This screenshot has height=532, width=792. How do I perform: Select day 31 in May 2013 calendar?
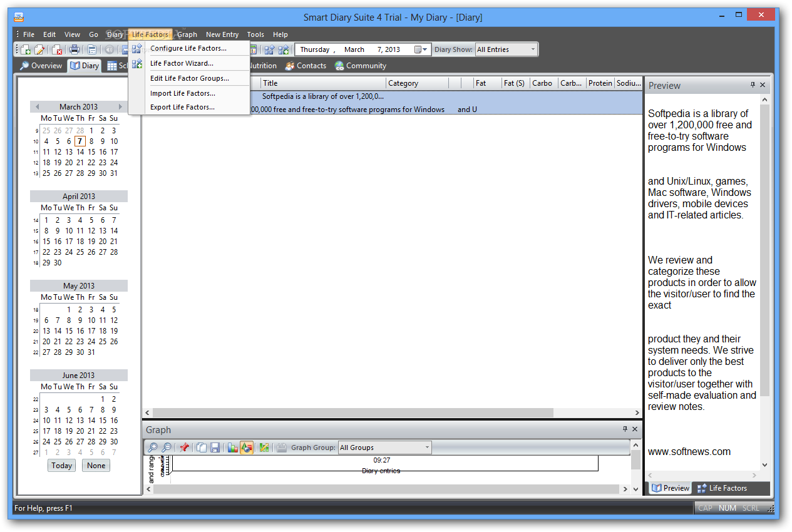(x=91, y=352)
